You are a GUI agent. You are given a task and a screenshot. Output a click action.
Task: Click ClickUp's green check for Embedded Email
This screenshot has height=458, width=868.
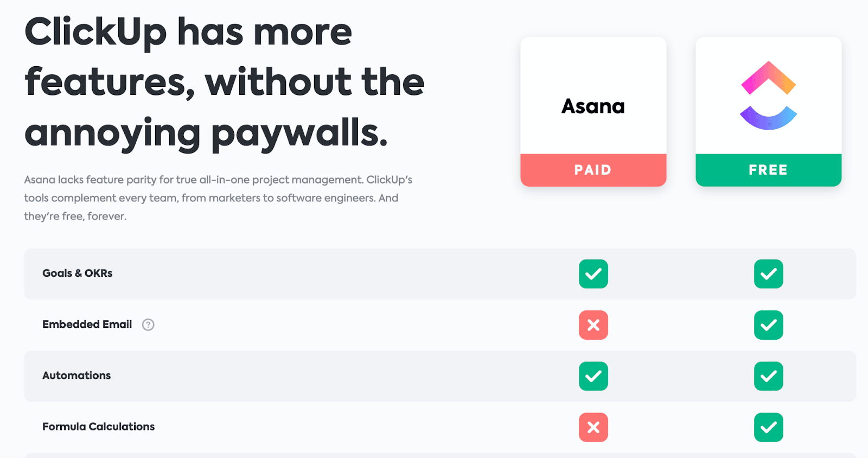(769, 325)
